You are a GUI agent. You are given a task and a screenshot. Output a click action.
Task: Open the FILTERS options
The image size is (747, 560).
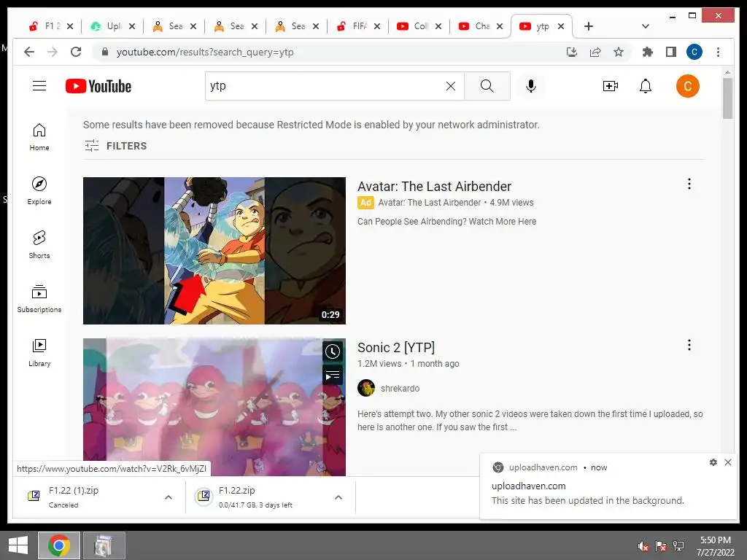[116, 146]
